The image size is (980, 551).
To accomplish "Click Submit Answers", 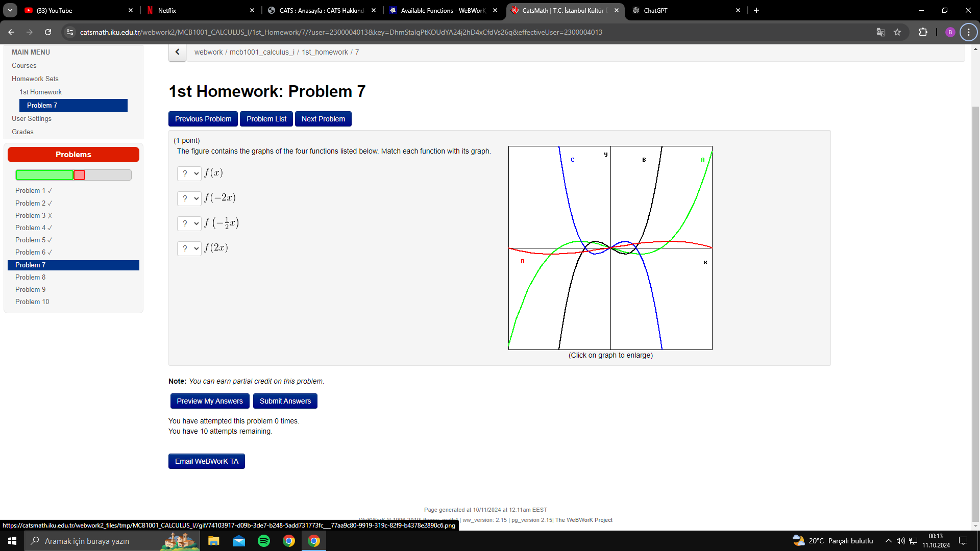I will click(x=285, y=401).
